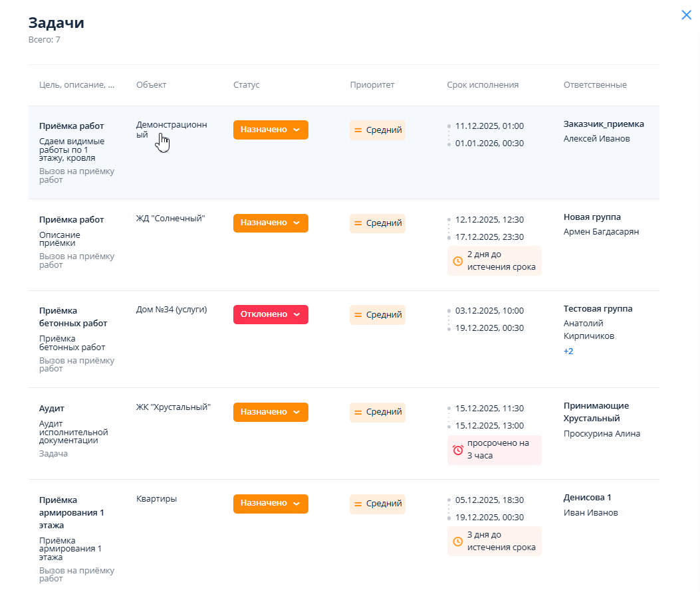Sort by Срок исполнения column header
The width and height of the screenshot is (700, 592).
(x=483, y=85)
